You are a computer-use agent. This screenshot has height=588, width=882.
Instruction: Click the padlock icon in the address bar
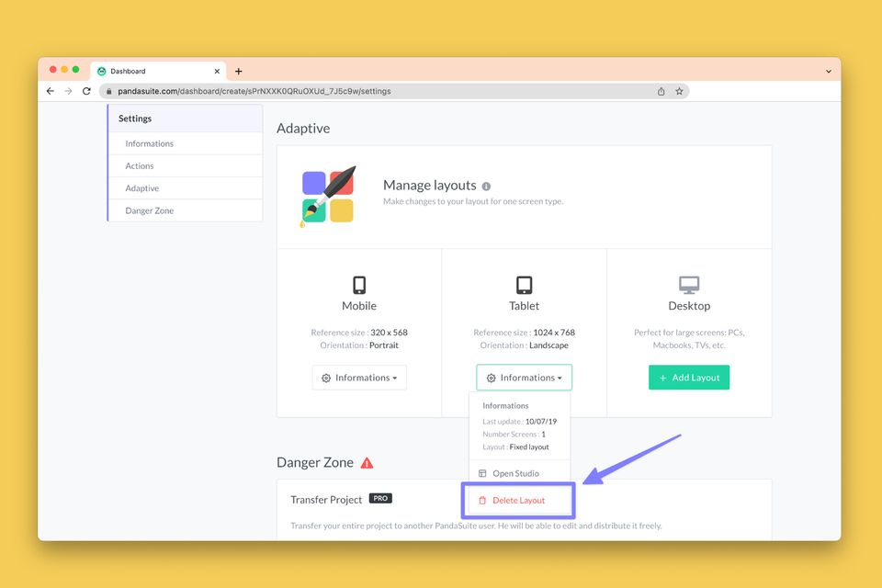[x=110, y=91]
